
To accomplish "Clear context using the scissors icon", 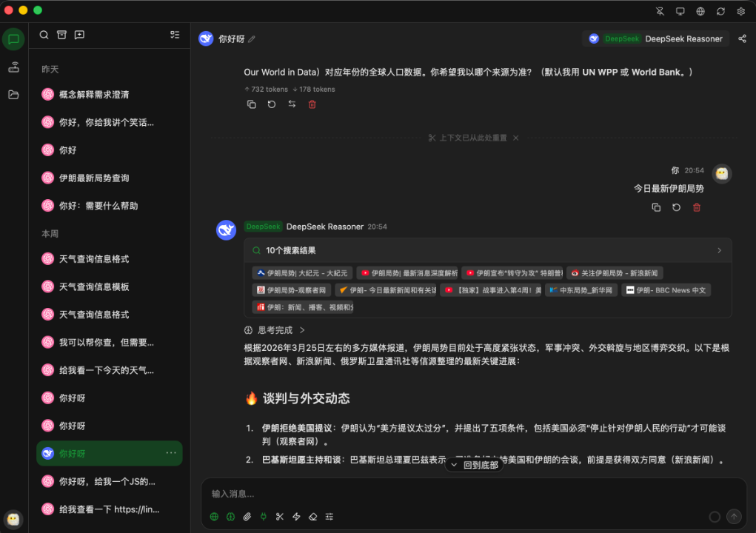I will coord(279,517).
